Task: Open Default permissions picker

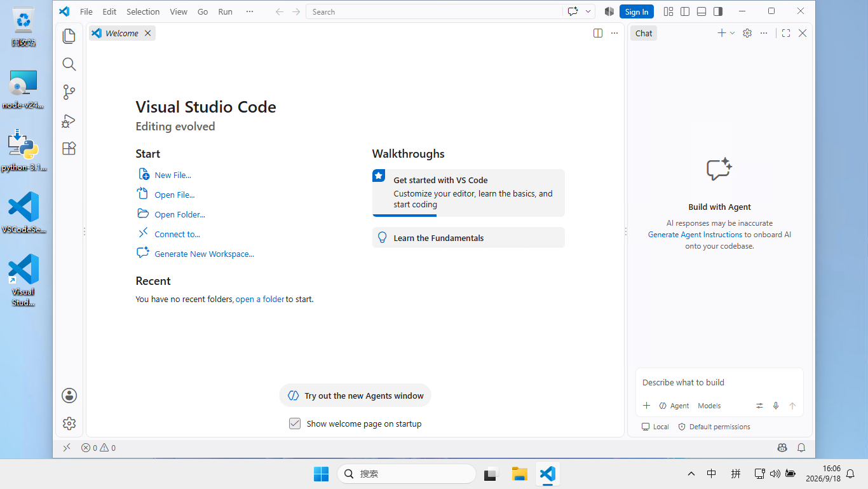Action: (x=714, y=427)
